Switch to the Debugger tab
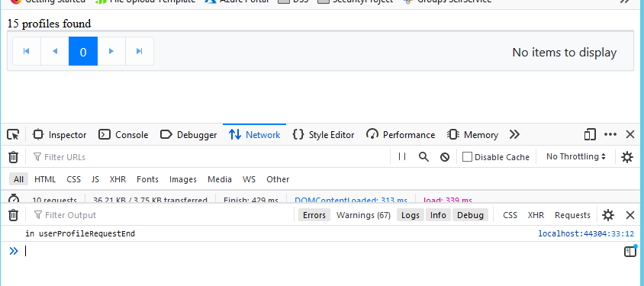 point(188,134)
